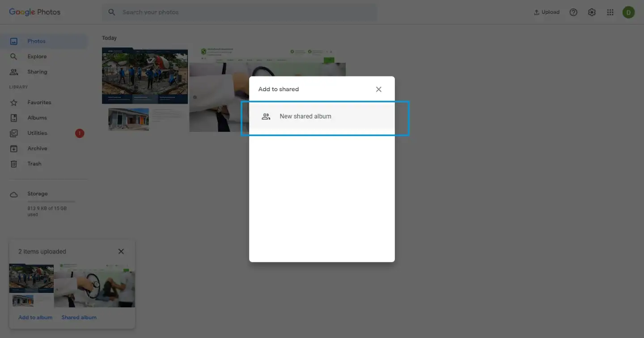The width and height of the screenshot is (644, 338).
Task: Click the Add to album link
Action: (x=35, y=317)
